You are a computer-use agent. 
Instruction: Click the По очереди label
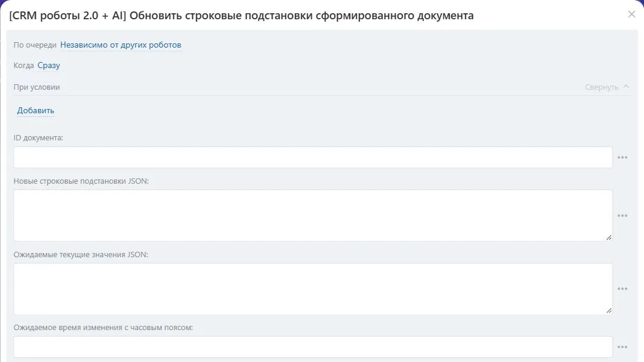pyautogui.click(x=35, y=45)
